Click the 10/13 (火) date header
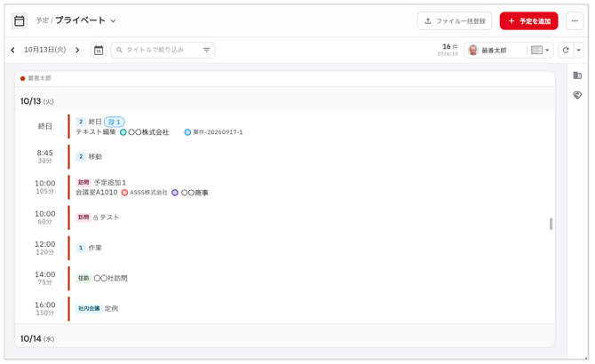Viewport: 595px width, 364px height. 36,101
